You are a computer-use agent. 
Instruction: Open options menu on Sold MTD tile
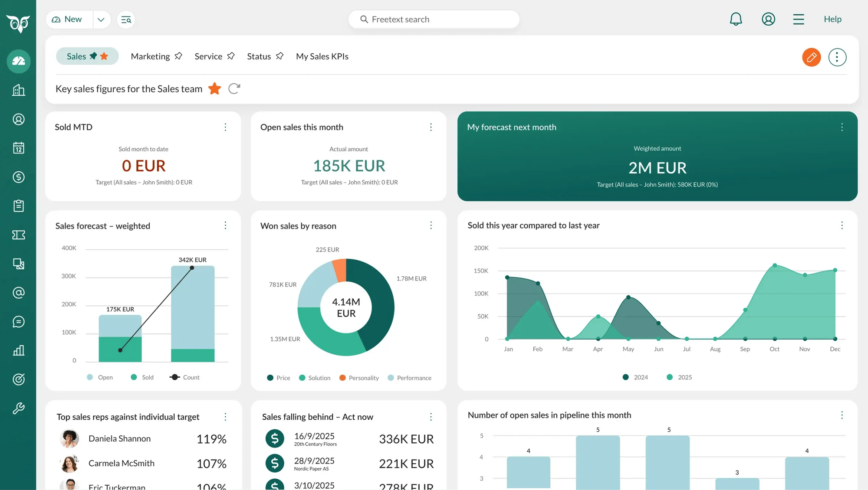[225, 127]
